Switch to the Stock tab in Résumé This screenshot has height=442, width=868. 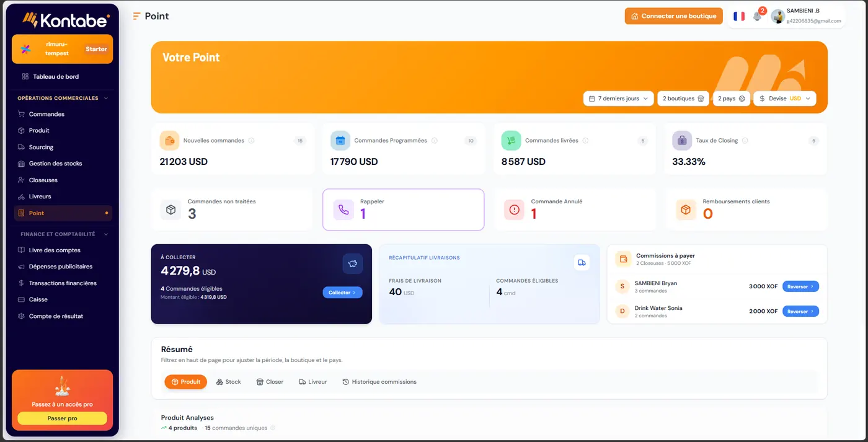(x=228, y=382)
